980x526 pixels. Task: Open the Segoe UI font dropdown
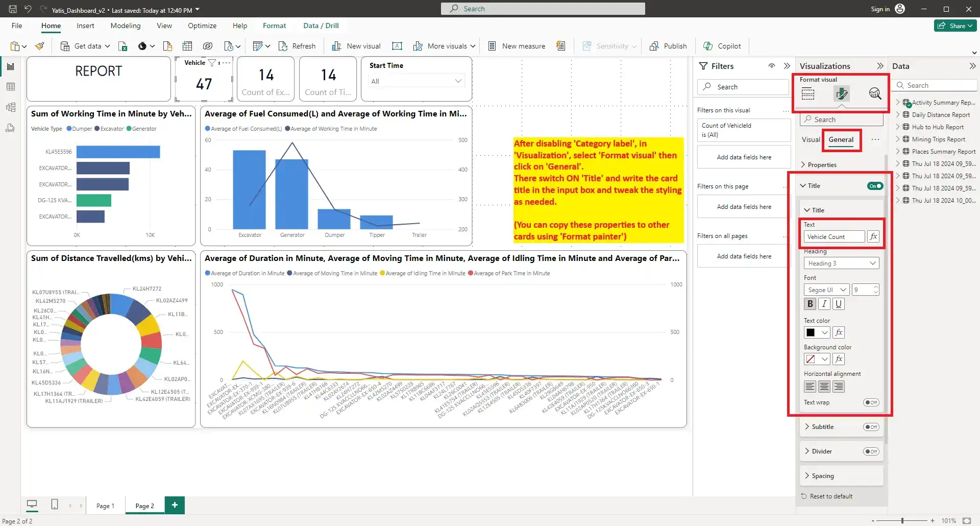click(826, 290)
